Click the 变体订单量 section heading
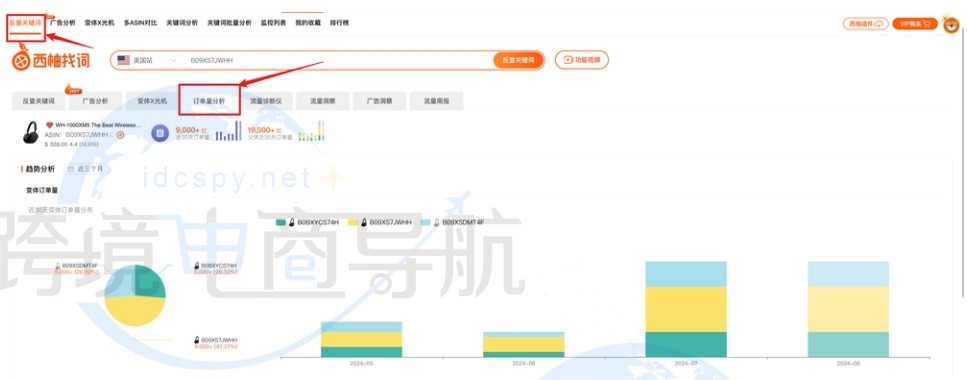The image size is (967, 380). [x=42, y=191]
